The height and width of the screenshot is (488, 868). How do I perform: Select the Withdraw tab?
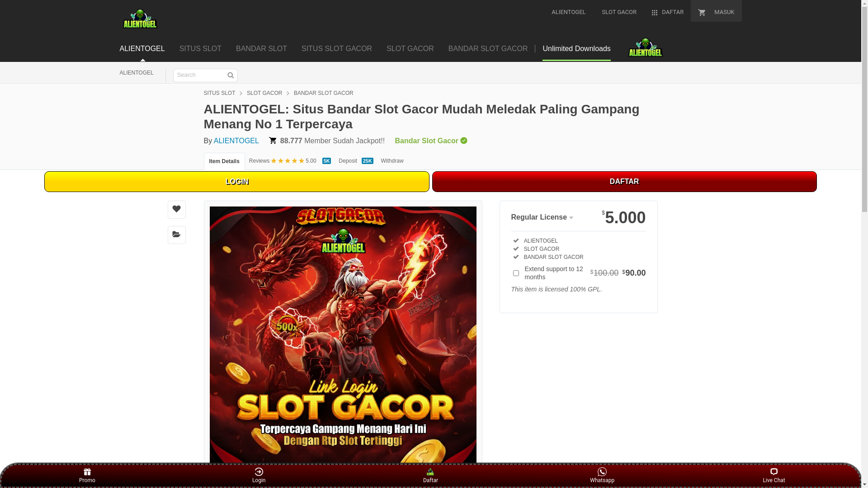(392, 161)
